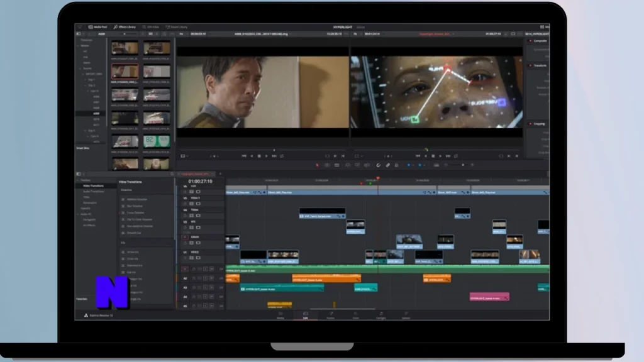Select the red arrow Selection Mode tool

317,165
